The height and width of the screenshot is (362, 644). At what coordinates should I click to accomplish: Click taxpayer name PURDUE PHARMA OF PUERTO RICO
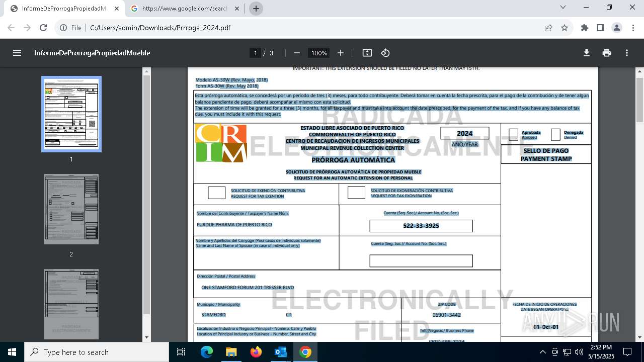[234, 225]
